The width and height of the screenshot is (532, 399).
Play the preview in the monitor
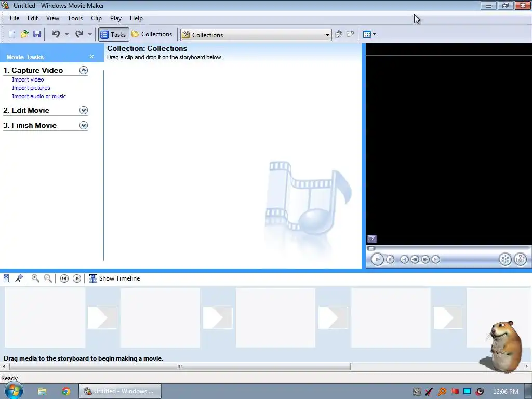(x=377, y=260)
